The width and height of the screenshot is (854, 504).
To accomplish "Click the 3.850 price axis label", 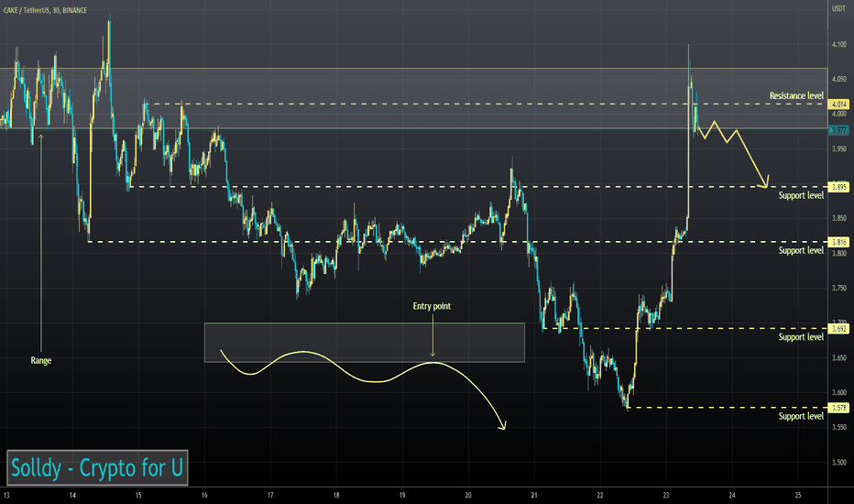I will [839, 218].
